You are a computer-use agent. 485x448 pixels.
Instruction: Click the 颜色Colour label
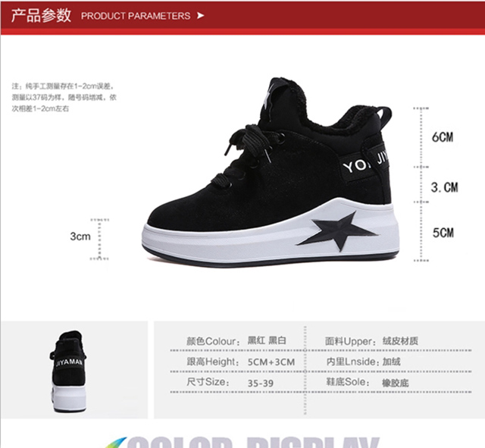coord(213,341)
